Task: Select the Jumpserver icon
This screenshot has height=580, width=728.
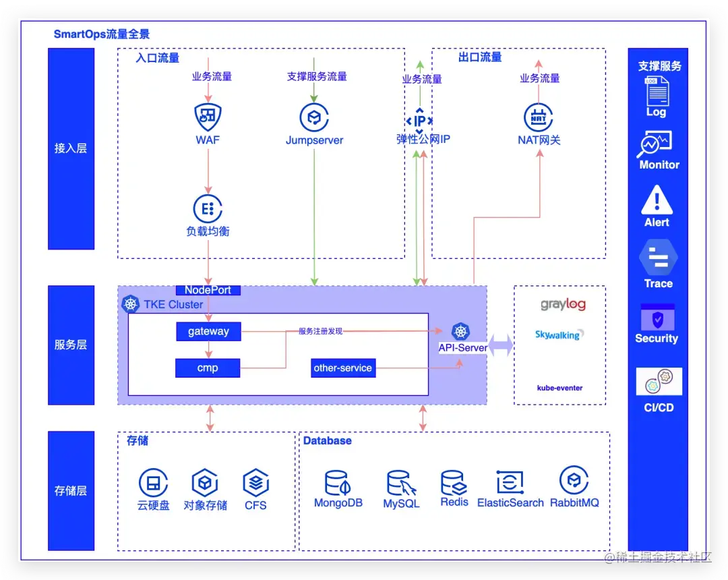Action: pos(315,116)
